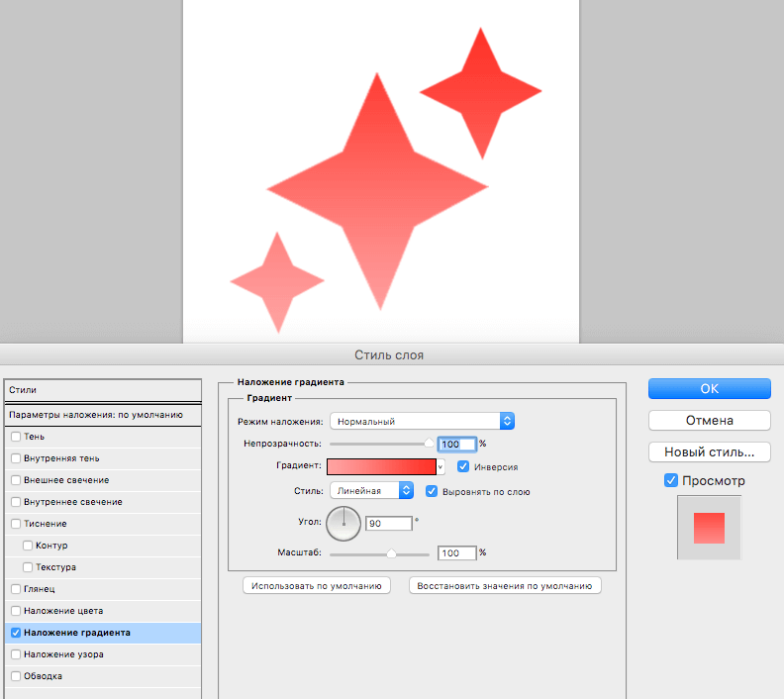Click the angle dial control
784x699 pixels.
click(343, 523)
